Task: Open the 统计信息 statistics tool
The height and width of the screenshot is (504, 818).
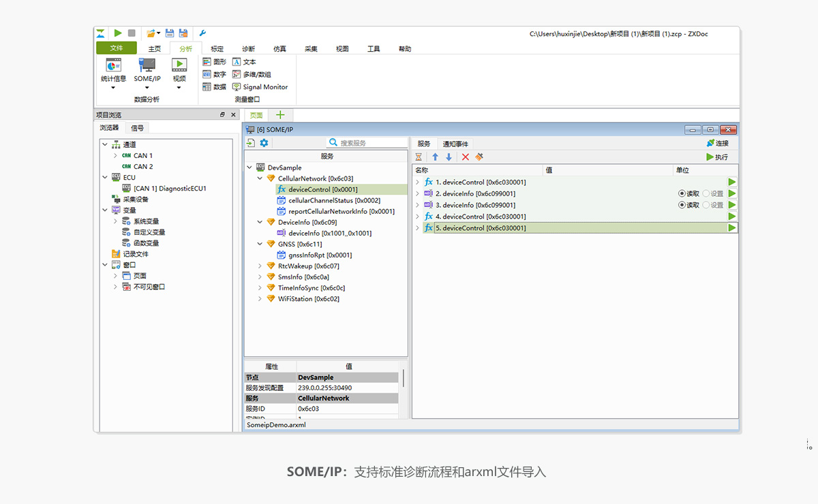Action: (x=113, y=65)
